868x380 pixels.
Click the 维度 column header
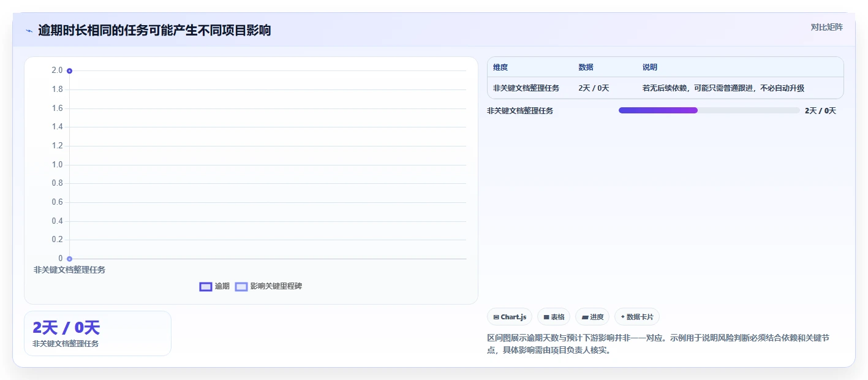click(x=500, y=67)
